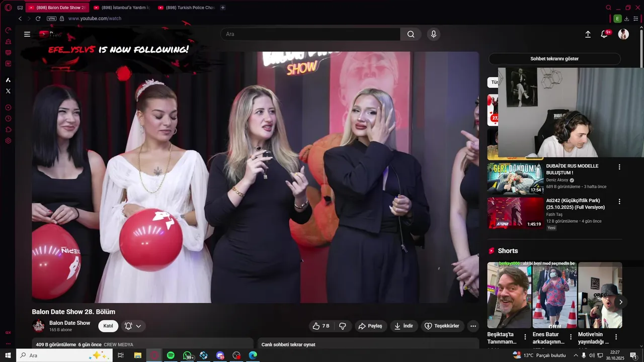Open the Opera GX main menu logo

point(8,8)
